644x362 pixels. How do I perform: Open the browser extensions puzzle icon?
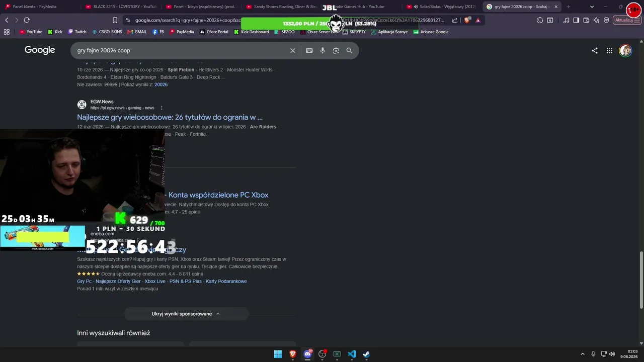[540, 20]
